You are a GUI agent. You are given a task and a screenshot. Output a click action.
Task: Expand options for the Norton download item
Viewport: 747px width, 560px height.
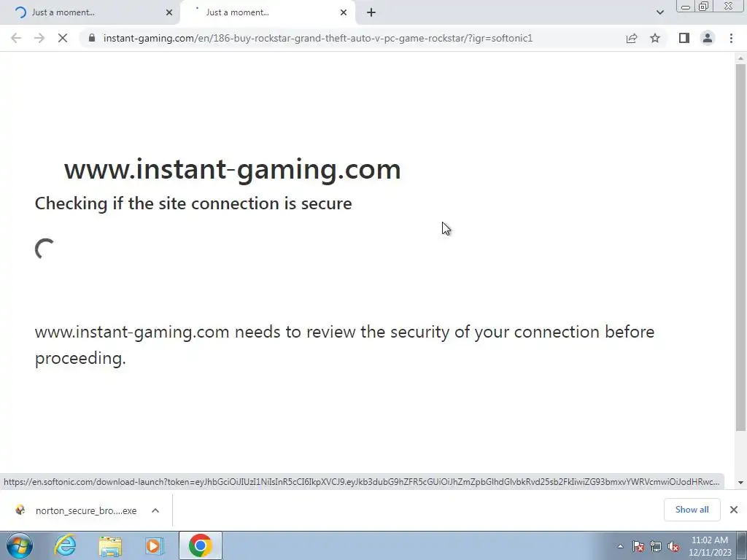tap(155, 510)
